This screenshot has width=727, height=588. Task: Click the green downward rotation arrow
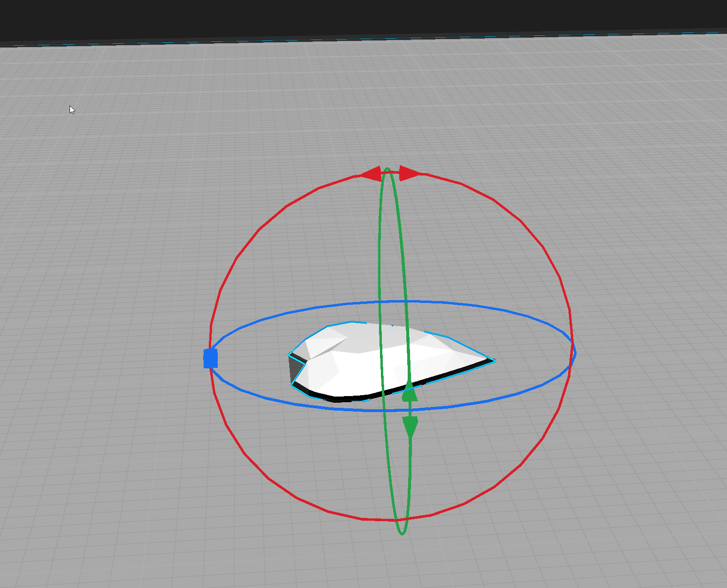point(411,427)
